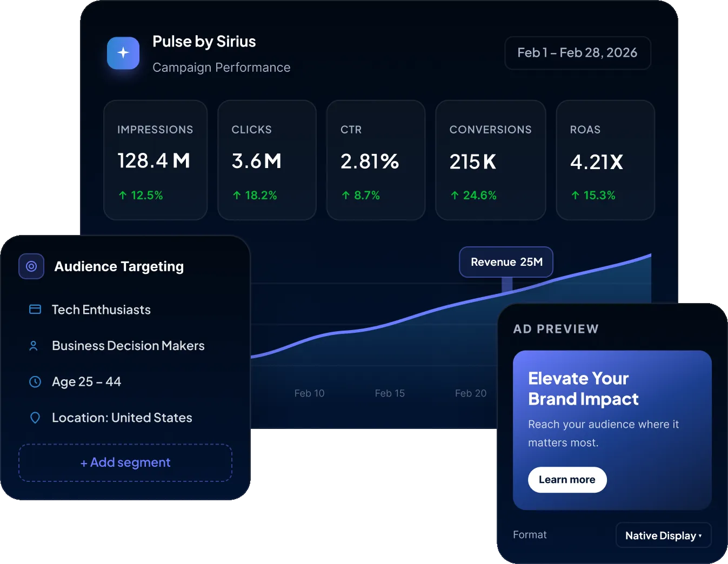
Task: Click the Impressions 128.4 M value
Action: pyautogui.click(x=154, y=161)
